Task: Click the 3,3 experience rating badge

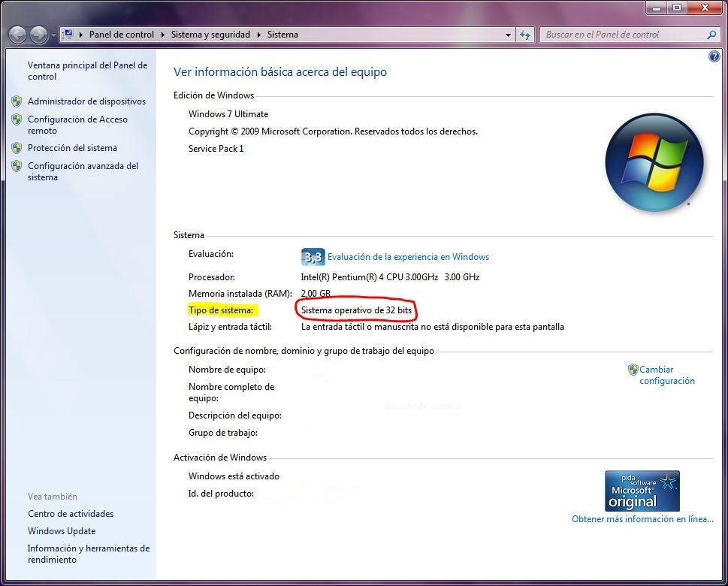Action: 312,257
